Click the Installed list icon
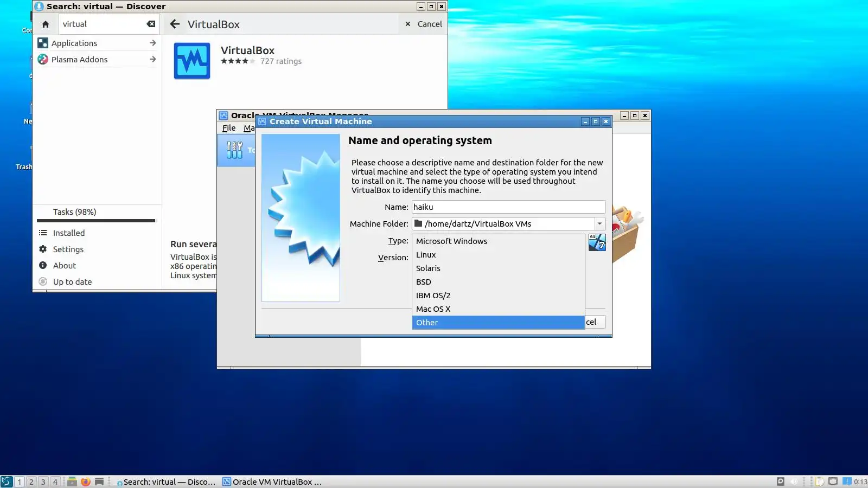Viewport: 868px width, 488px height. click(x=43, y=233)
